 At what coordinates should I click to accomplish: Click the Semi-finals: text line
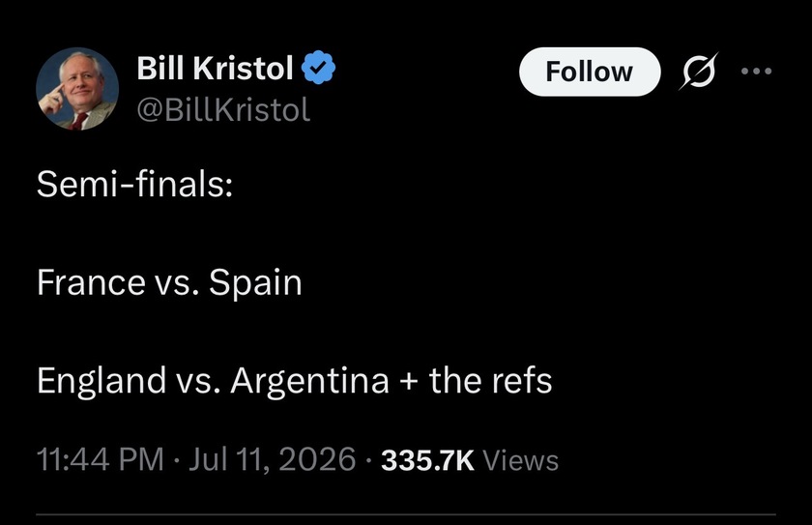tap(134, 184)
